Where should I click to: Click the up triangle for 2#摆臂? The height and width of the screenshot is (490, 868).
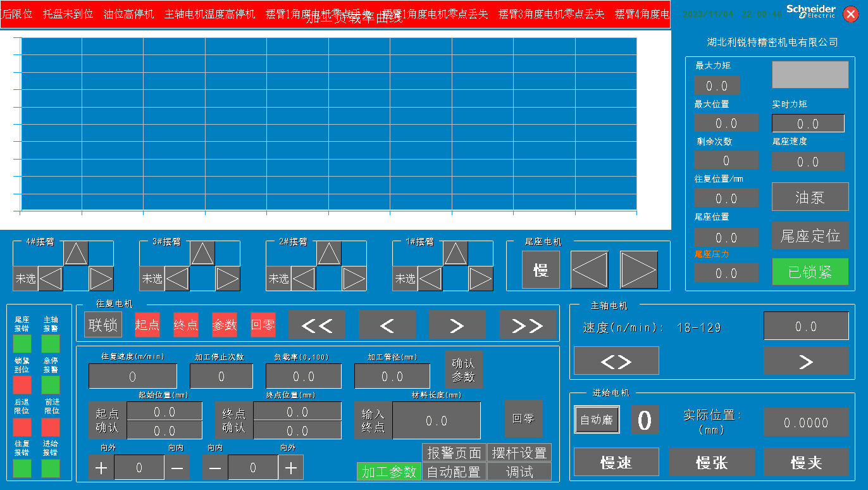329,253
